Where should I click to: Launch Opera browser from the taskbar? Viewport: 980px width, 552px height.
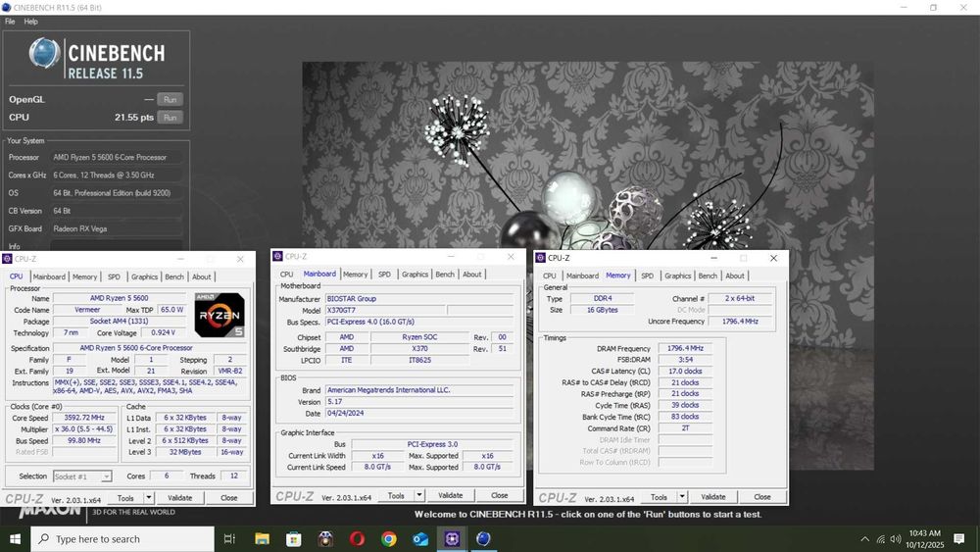pyautogui.click(x=357, y=539)
